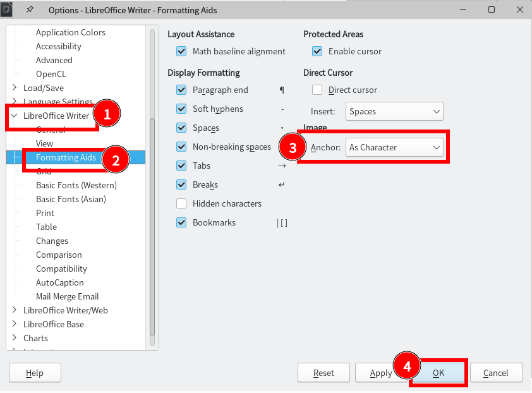This screenshot has height=393, width=532.
Task: Expand the LibreOffice Writer/Web node
Action: coord(15,310)
